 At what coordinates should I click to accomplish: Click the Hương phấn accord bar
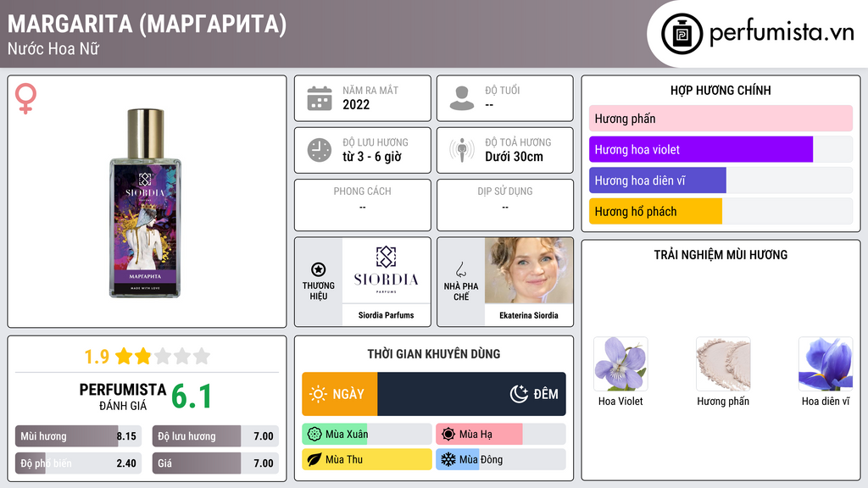point(721,119)
